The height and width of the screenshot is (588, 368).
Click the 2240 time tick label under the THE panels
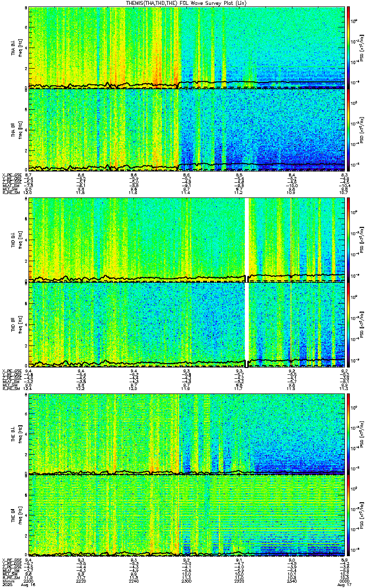click(x=133, y=581)
